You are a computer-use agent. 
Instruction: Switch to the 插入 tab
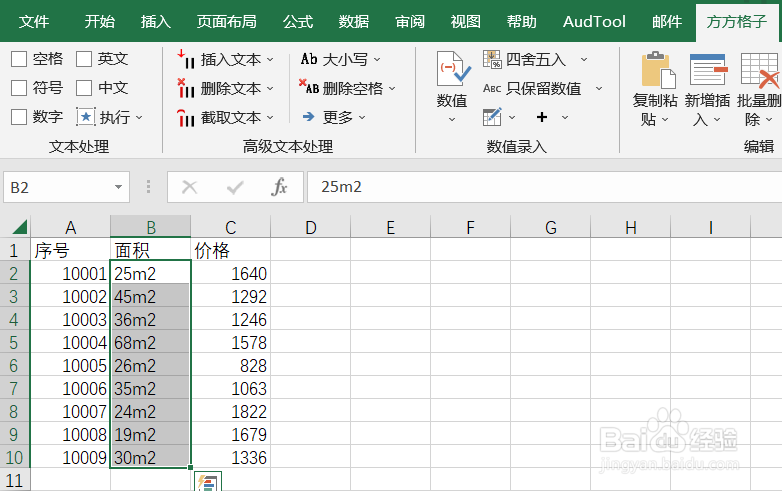click(156, 21)
